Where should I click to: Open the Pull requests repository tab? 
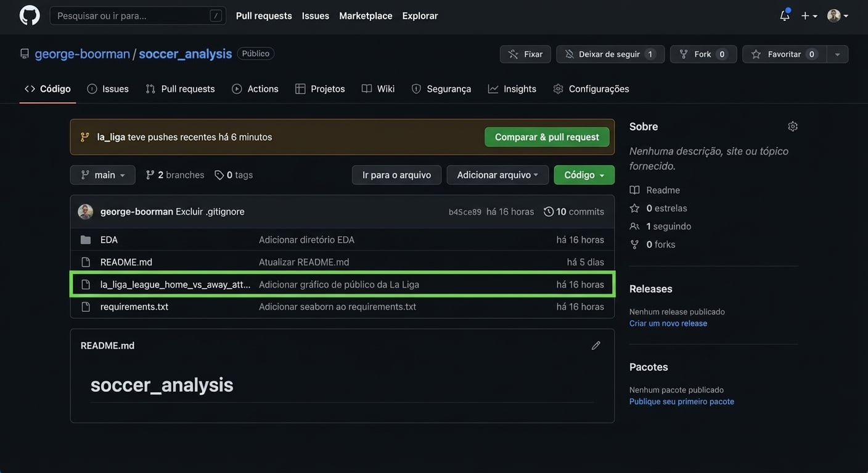pos(180,89)
